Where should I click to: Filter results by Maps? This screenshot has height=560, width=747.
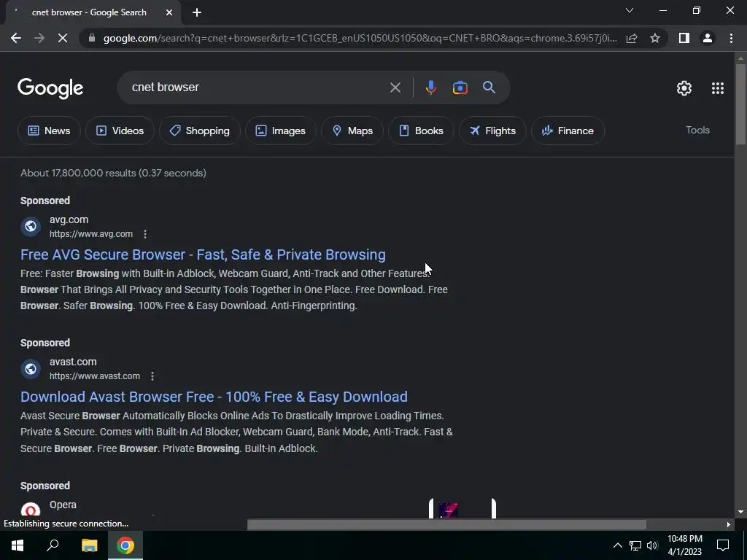(352, 131)
